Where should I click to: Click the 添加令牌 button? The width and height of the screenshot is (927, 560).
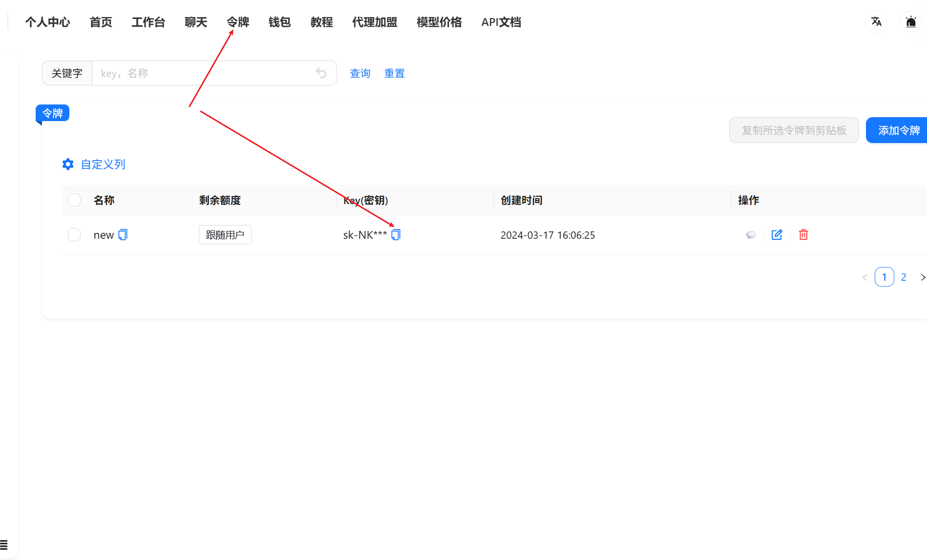tap(898, 130)
